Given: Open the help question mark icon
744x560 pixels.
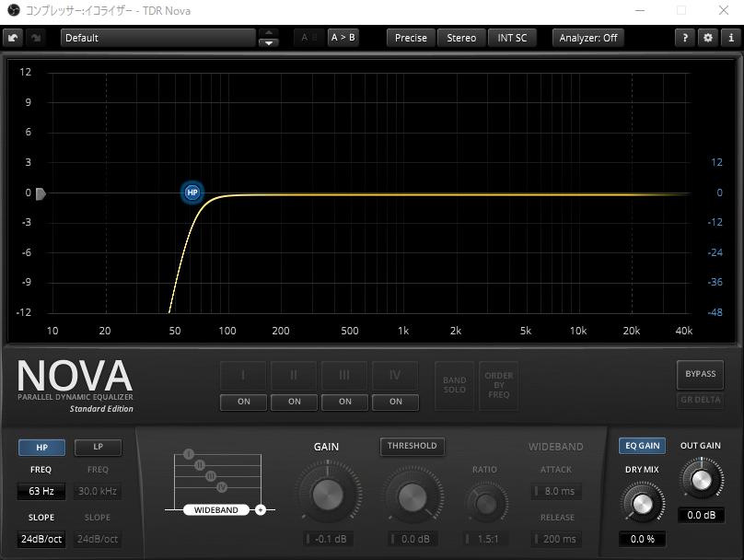Looking at the screenshot, I should (x=685, y=38).
